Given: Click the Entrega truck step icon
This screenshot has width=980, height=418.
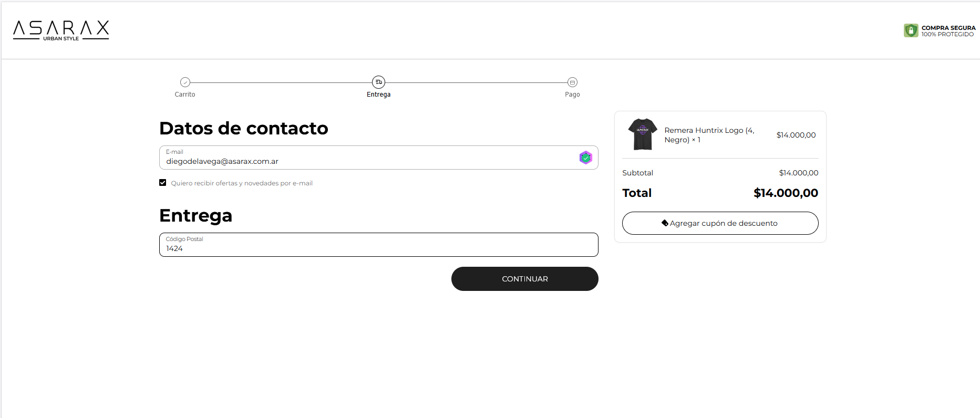Looking at the screenshot, I should [x=378, y=82].
